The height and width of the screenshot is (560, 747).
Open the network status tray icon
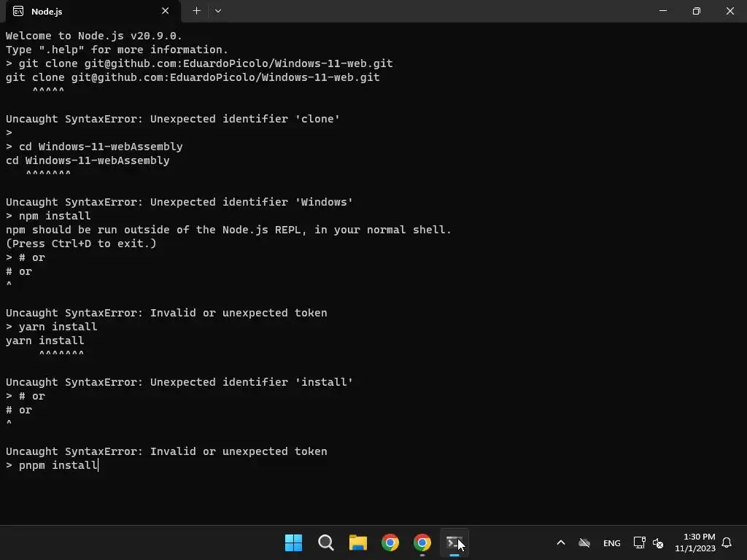639,542
